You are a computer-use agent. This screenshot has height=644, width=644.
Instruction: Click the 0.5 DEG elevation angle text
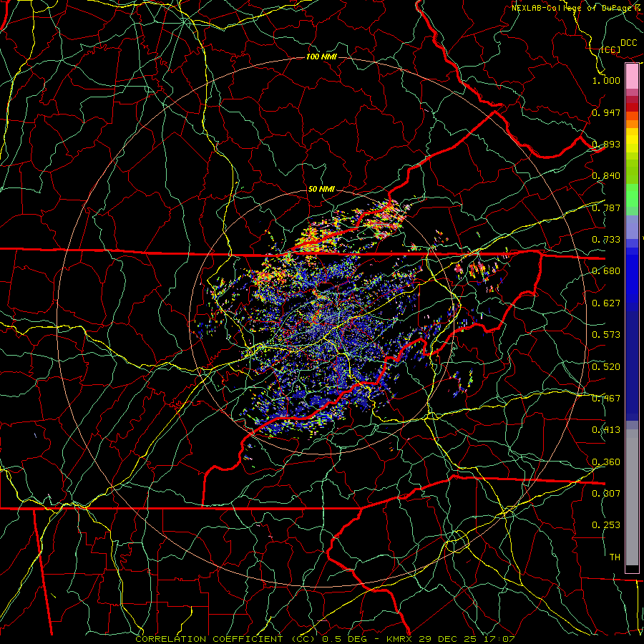pyautogui.click(x=345, y=639)
